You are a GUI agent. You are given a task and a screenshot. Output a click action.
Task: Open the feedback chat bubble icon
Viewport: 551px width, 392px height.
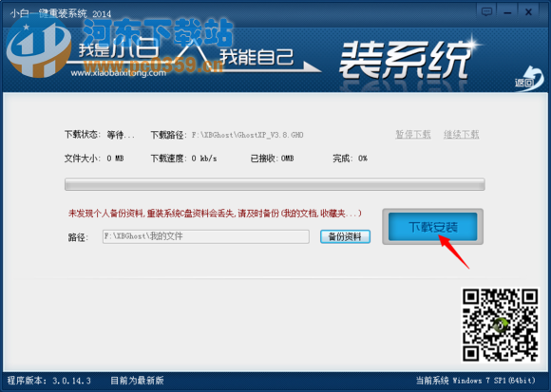[486, 12]
